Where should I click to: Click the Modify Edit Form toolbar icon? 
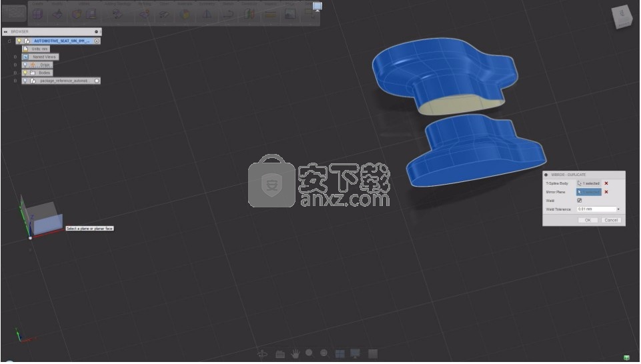57,14
